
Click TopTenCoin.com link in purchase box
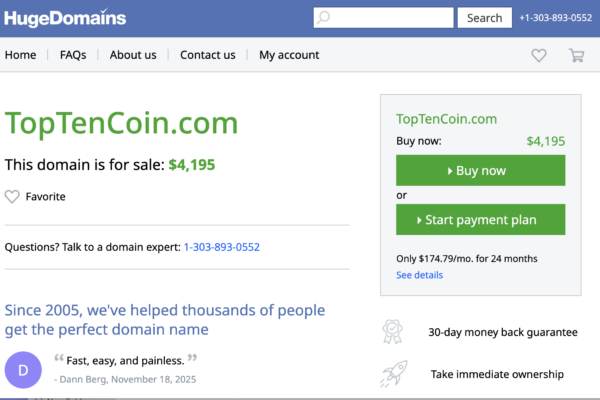(x=446, y=119)
